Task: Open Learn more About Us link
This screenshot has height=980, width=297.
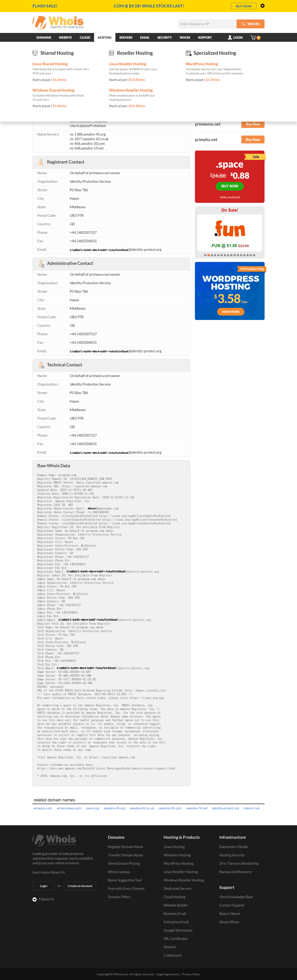Action: pyautogui.click(x=49, y=872)
